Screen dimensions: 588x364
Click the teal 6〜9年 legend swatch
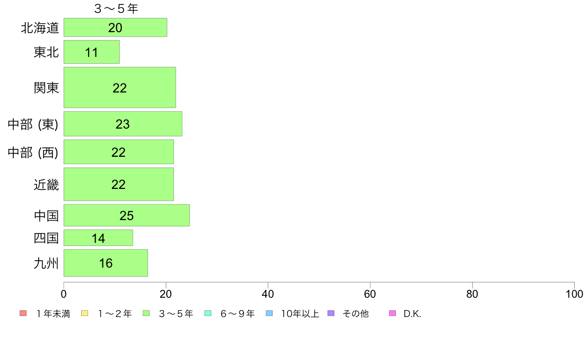pos(208,314)
